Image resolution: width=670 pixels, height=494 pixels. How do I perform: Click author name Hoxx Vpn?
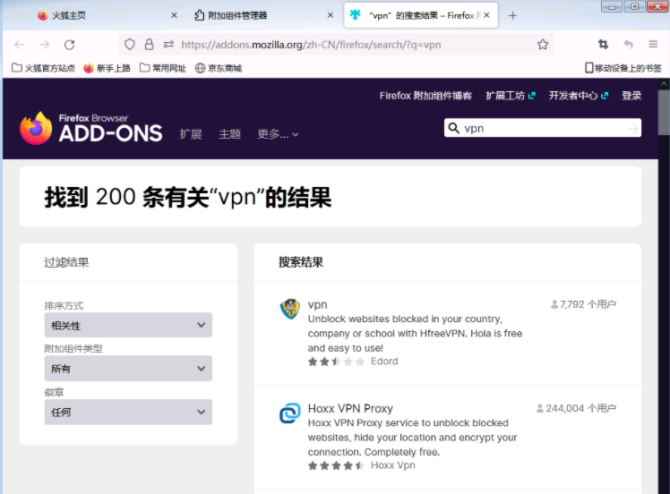point(393,465)
